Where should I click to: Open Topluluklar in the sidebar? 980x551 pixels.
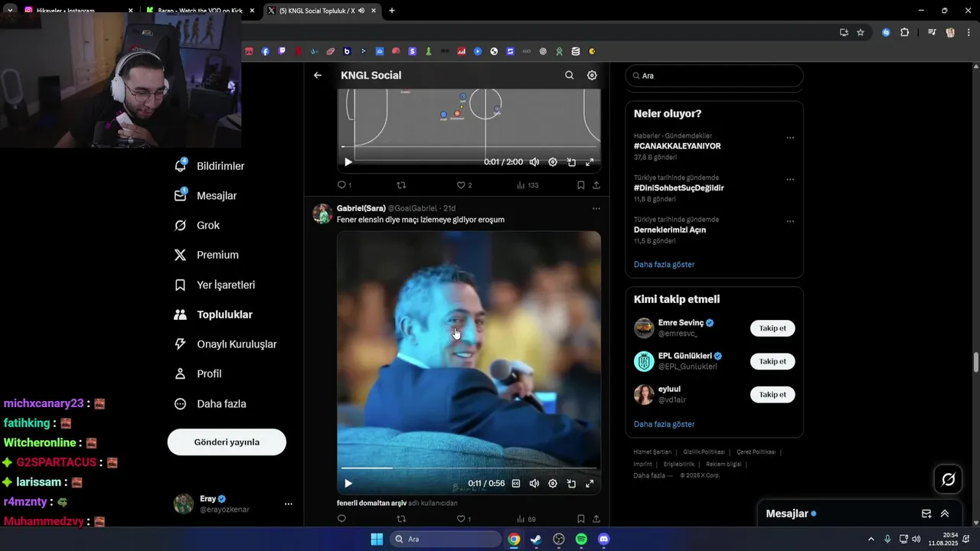tap(214, 315)
